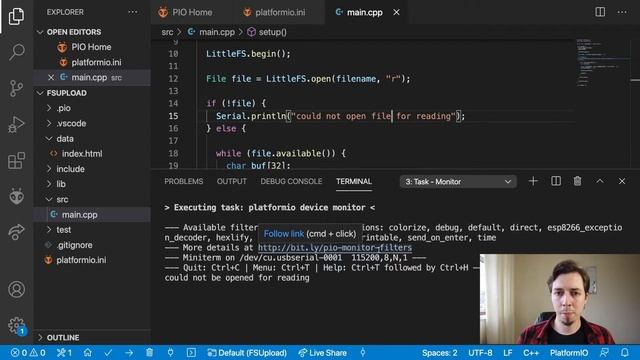Open notifications bell in status bar
640x360 pixels.
point(625,353)
